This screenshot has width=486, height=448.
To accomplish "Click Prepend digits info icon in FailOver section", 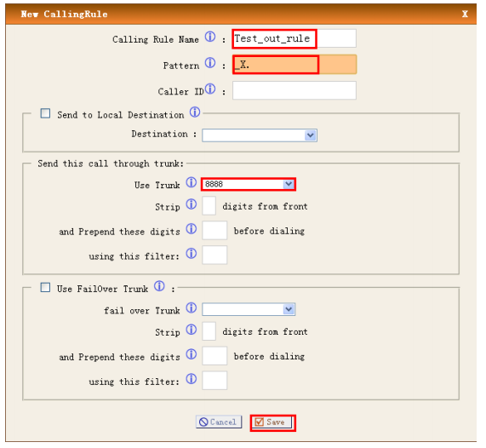I will pyautogui.click(x=192, y=354).
